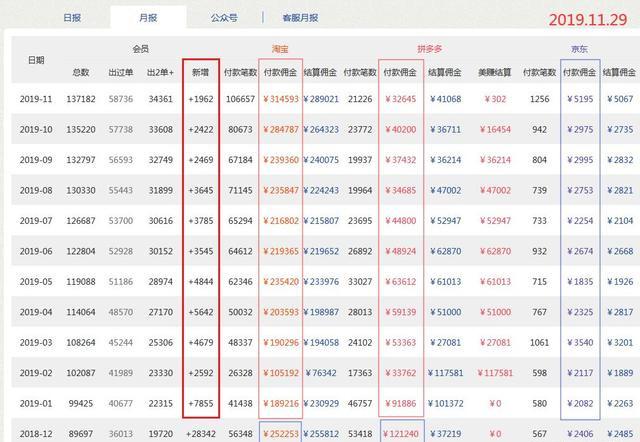This screenshot has width=640, height=442.
Task: Switch to the 日报 tab
Action: 72,18
